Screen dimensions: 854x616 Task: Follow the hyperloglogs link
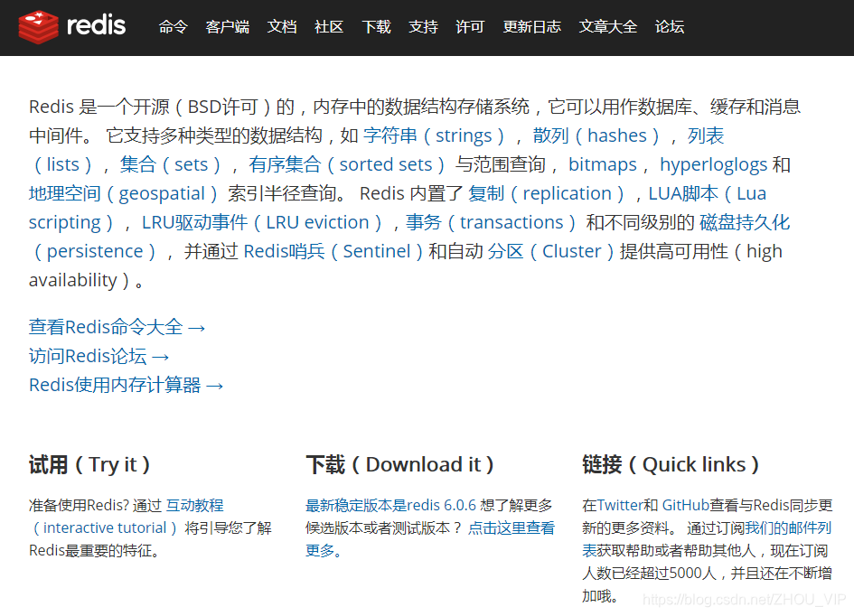pos(714,164)
